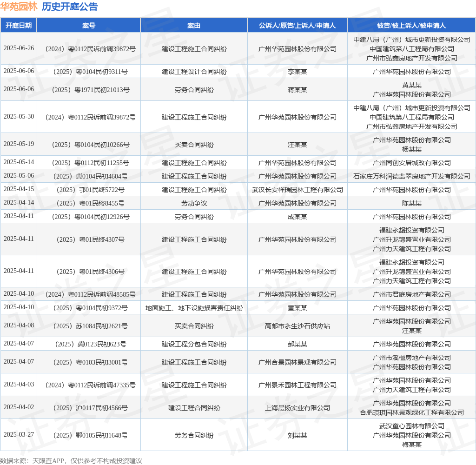This screenshot has width=476, height=465.
Task: Click plaintiff "广州合景园林景观有限公司"
Action: click(x=297, y=362)
